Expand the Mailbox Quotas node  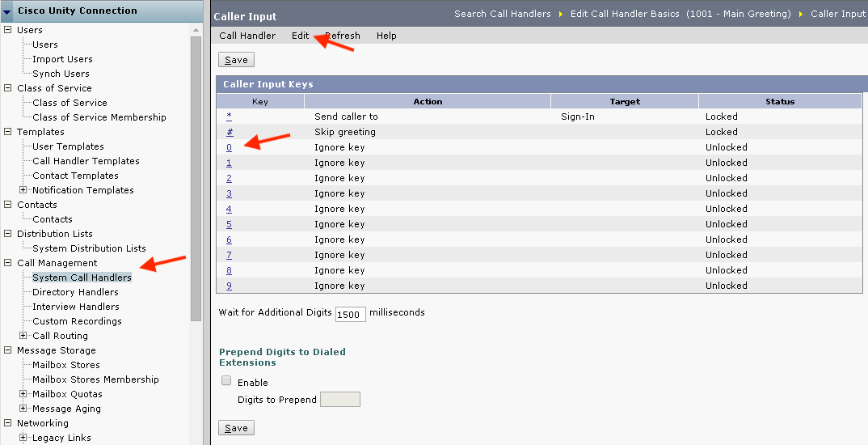23,393
